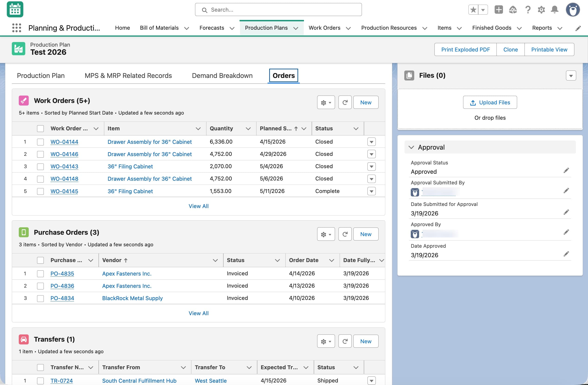Check the WO-04143 row checkbox
The height and width of the screenshot is (385, 588).
[40, 167]
